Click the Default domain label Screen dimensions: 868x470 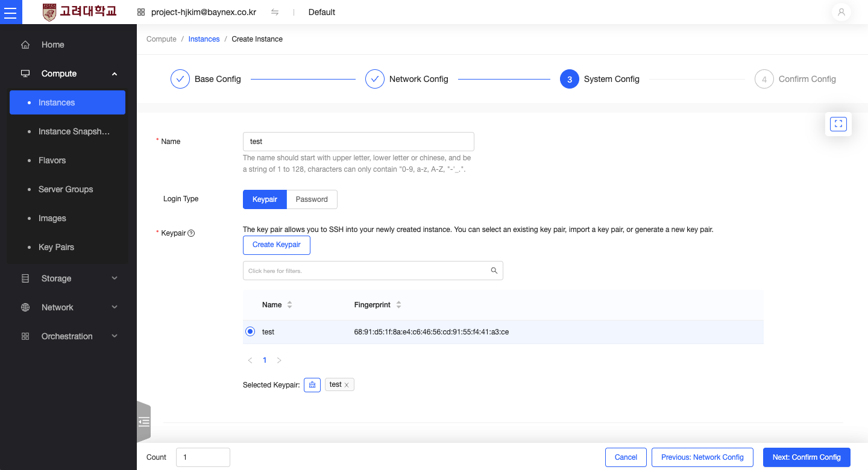[x=322, y=12]
